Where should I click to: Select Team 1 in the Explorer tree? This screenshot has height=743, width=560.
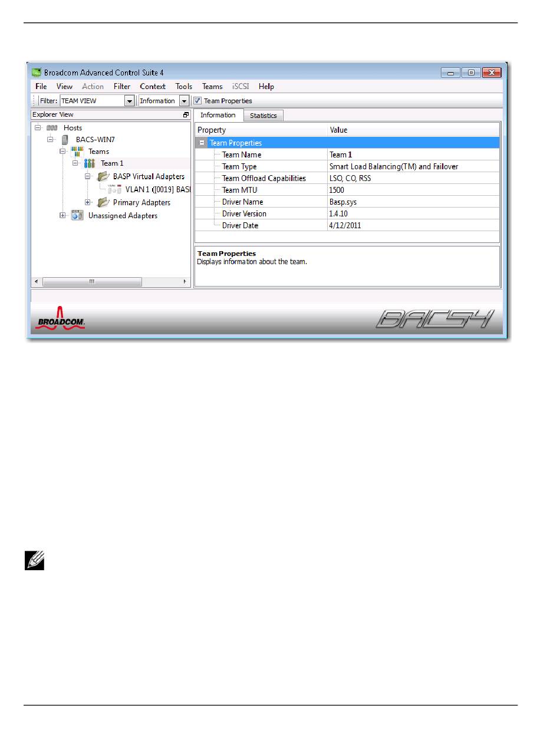pyautogui.click(x=112, y=163)
